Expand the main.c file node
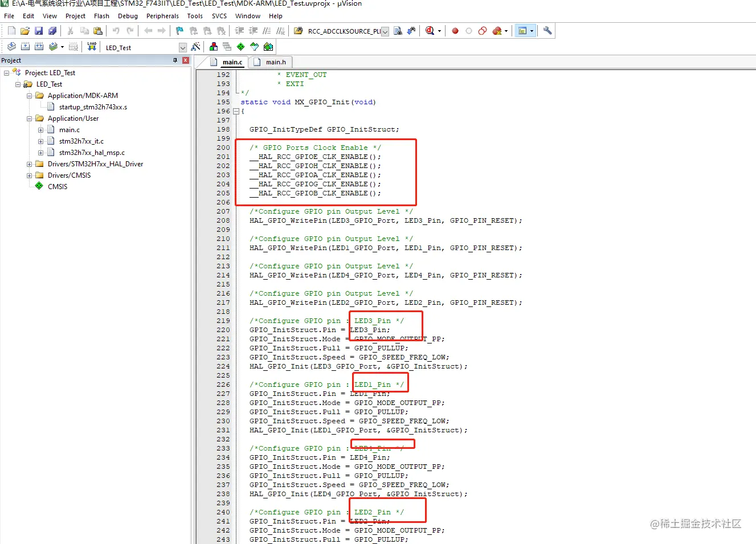 pos(40,130)
